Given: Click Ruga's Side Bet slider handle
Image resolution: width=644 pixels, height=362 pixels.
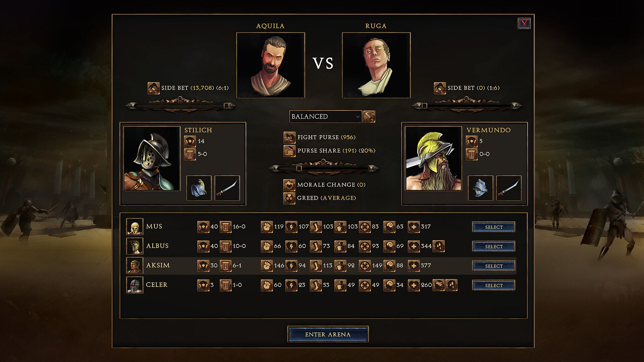Looking at the screenshot, I should point(425,106).
